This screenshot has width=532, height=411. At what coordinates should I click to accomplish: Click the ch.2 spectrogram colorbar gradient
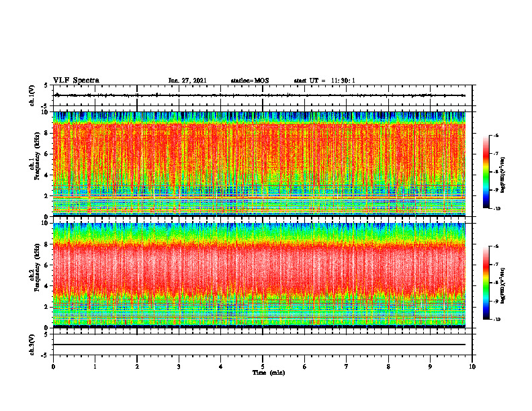coord(486,283)
